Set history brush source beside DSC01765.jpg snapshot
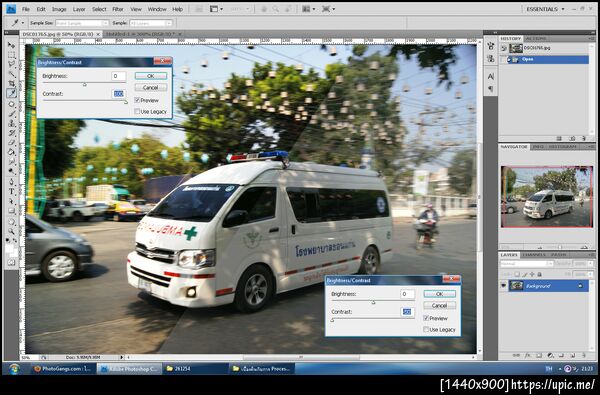This screenshot has height=395, width=600. pos(504,48)
